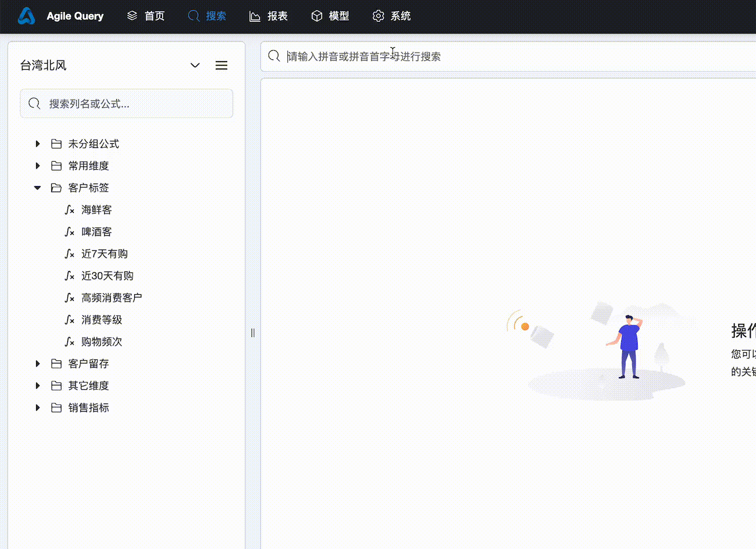Collapse the 客户标签 folder arrow
Image resolution: width=756 pixels, height=549 pixels.
38,188
